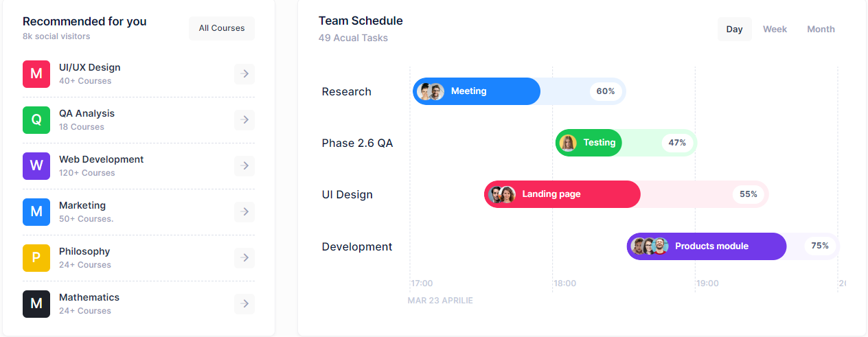Select the Day view tab
868x337 pixels.
click(734, 30)
